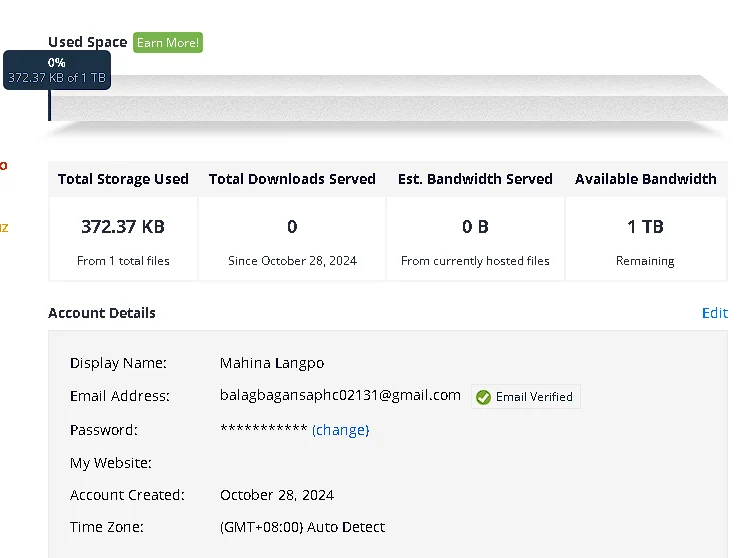Select the 372.37 KB storage used value

click(x=123, y=227)
